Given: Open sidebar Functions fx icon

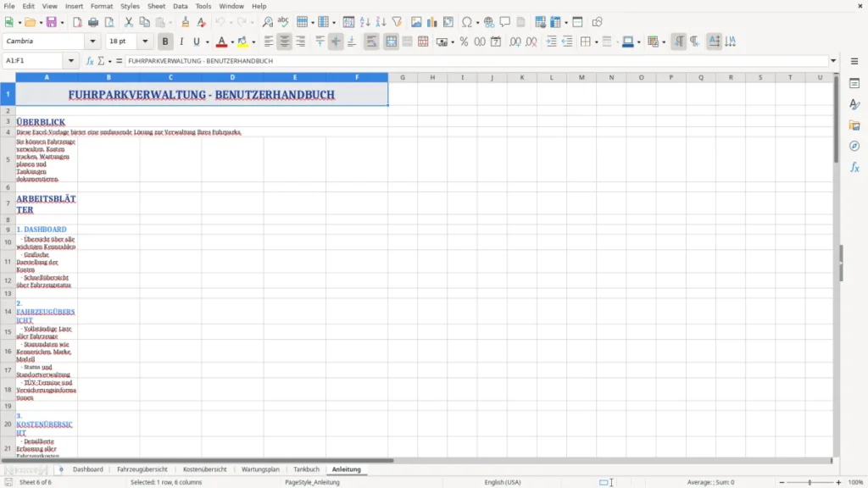Looking at the screenshot, I should 854,167.
